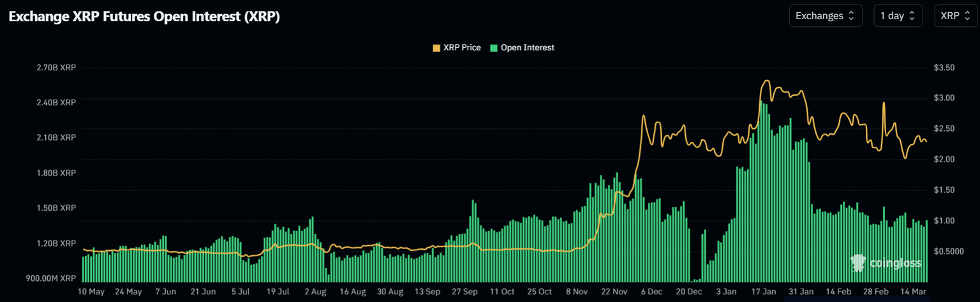Viewport: 980px width, 302px height.
Task: Click the chart title Exchange XRP Futures Open Interest
Action: click(144, 17)
